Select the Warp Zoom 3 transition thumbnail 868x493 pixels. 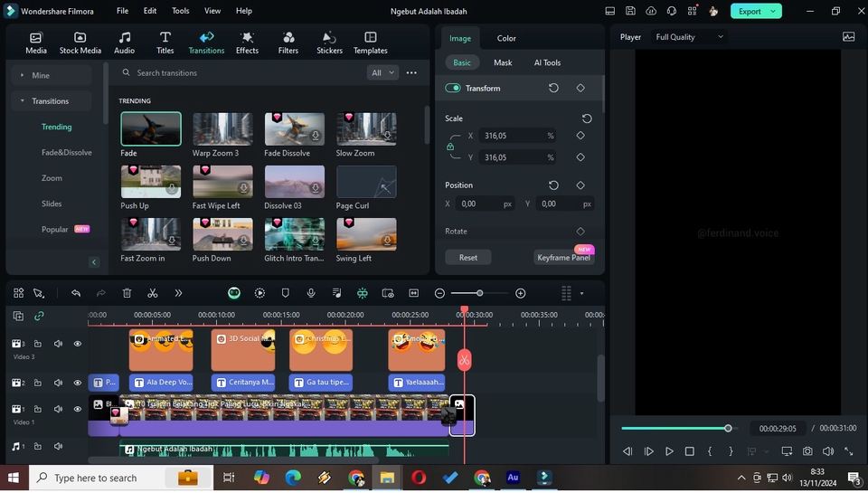click(x=222, y=129)
